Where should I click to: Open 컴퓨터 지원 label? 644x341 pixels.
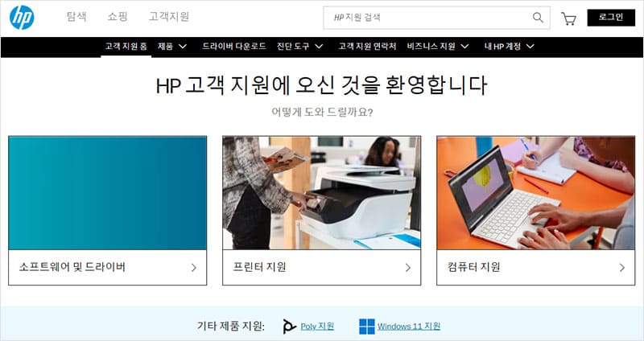click(x=473, y=267)
